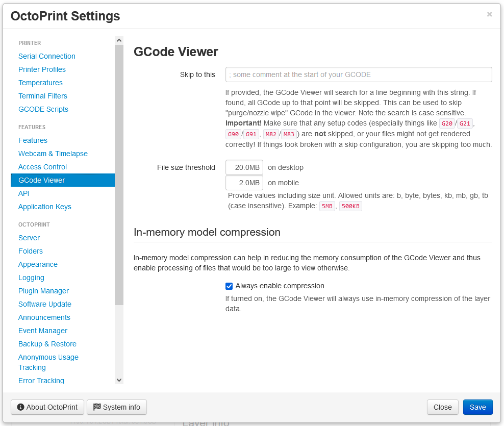Click the Save button
Viewport: 504px width, 426px height.
[477, 407]
